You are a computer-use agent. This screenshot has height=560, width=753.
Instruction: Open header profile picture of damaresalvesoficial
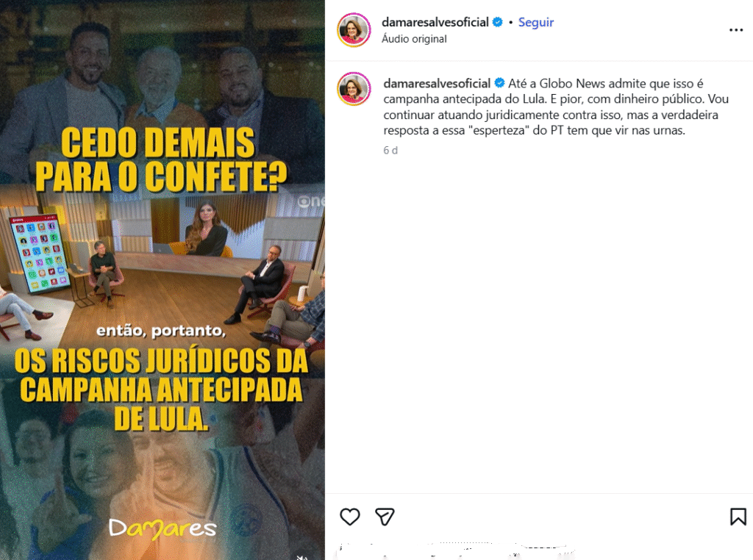pyautogui.click(x=354, y=30)
